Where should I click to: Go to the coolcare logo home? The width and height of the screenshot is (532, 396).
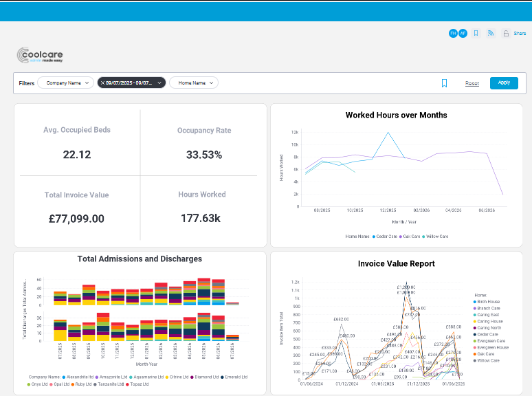coord(40,55)
